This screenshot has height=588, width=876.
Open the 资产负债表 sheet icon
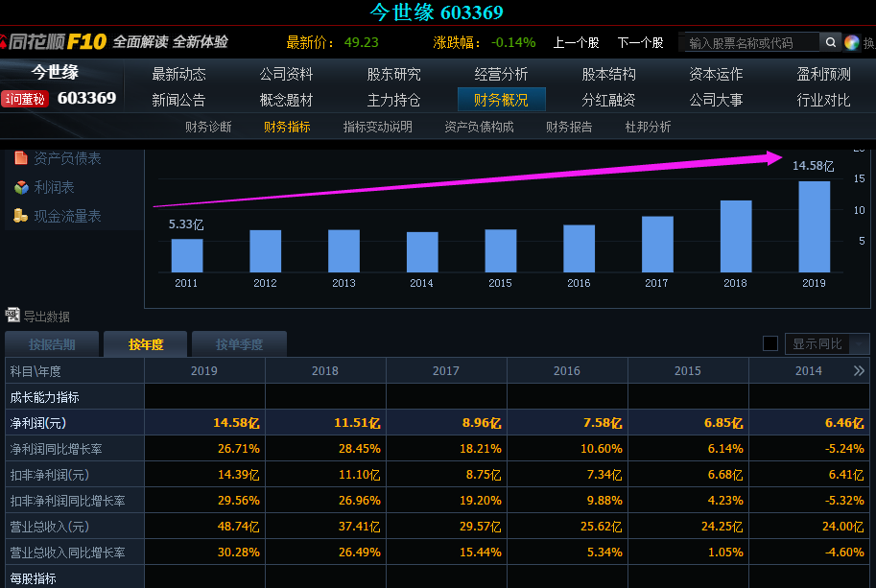point(21,158)
